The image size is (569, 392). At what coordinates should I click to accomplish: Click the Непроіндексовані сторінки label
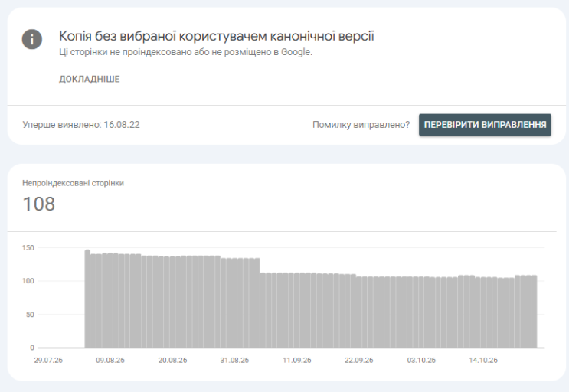[x=73, y=183]
